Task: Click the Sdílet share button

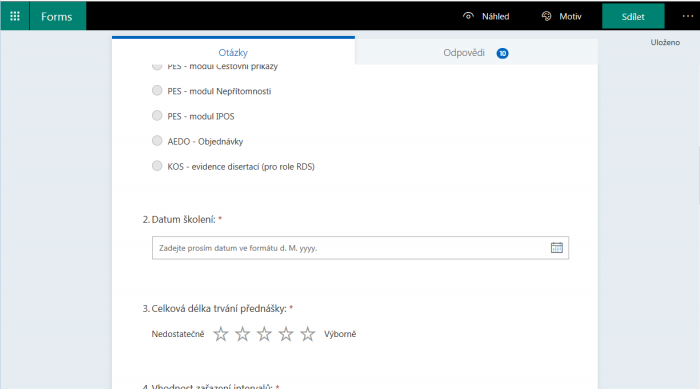Action: coord(633,17)
